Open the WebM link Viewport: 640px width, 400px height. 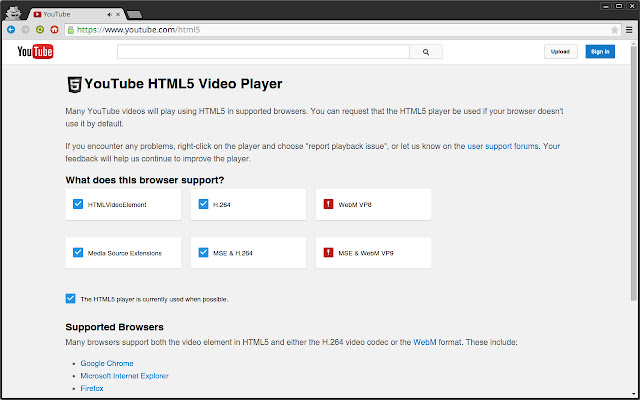tap(425, 342)
